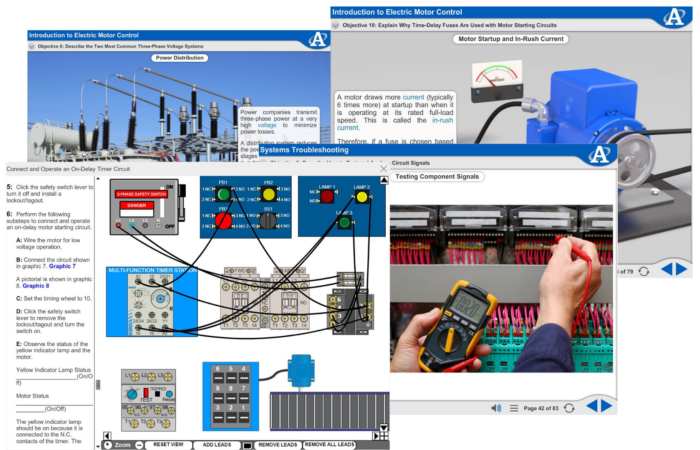Click the green LAMP 3 indicator

pyautogui.click(x=344, y=222)
